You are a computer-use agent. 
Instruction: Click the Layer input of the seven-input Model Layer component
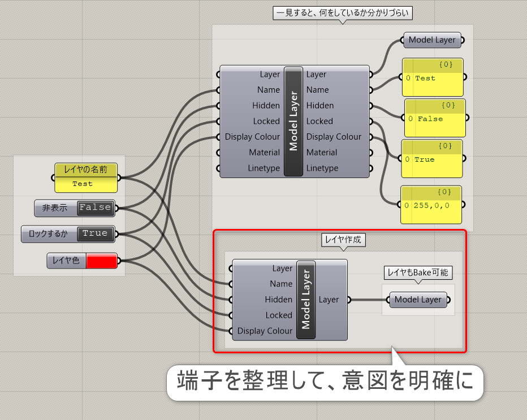pos(270,74)
